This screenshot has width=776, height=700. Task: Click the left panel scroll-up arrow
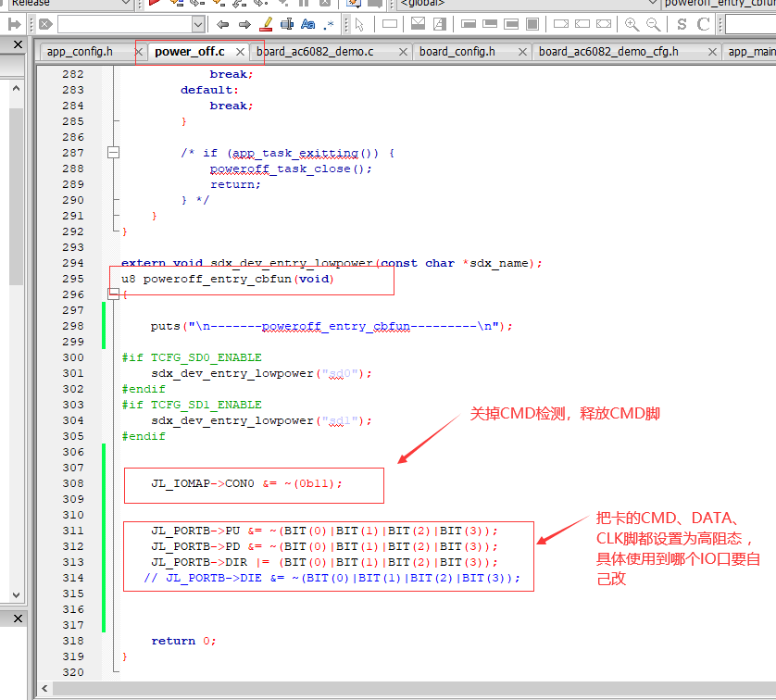point(17,88)
